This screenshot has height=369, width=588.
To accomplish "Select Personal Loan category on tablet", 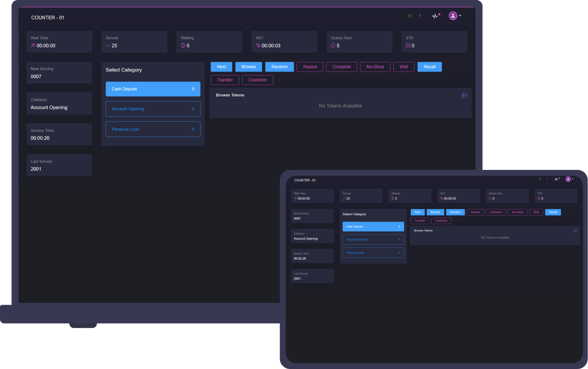I will tap(373, 253).
